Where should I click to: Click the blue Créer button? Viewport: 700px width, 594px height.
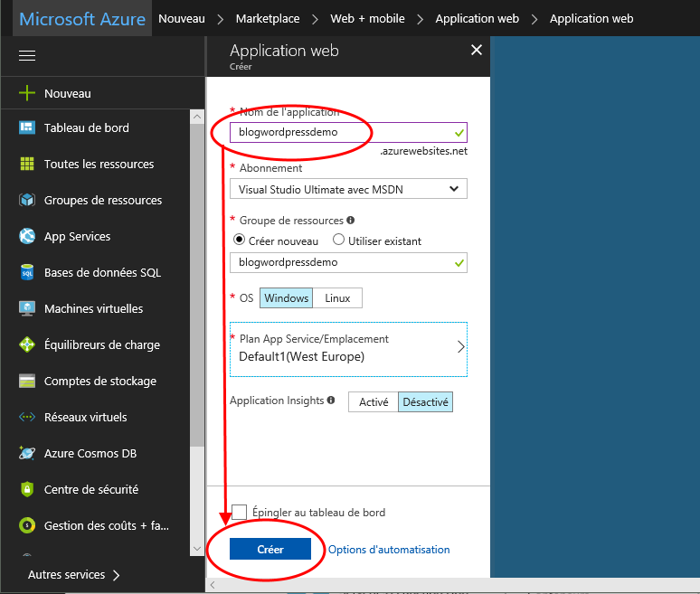click(x=270, y=549)
